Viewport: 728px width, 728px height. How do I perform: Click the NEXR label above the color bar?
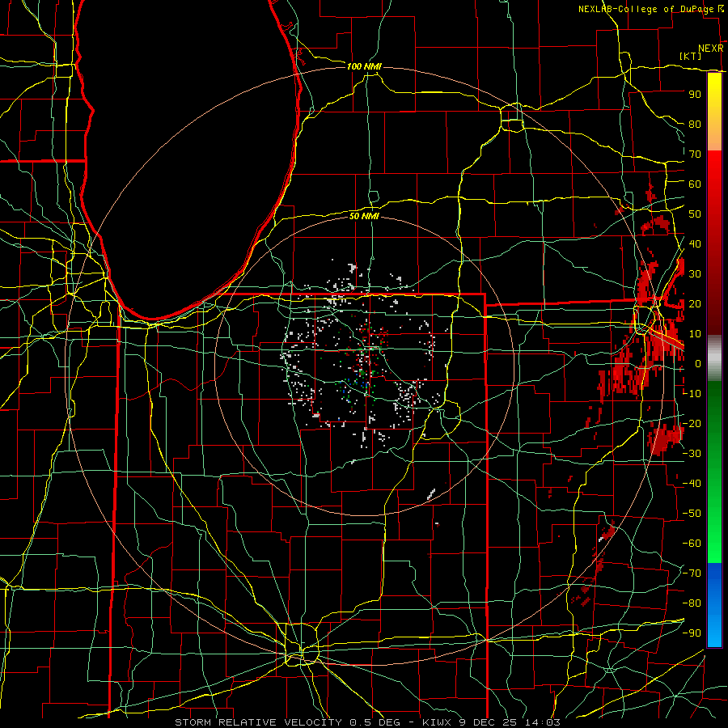(711, 49)
